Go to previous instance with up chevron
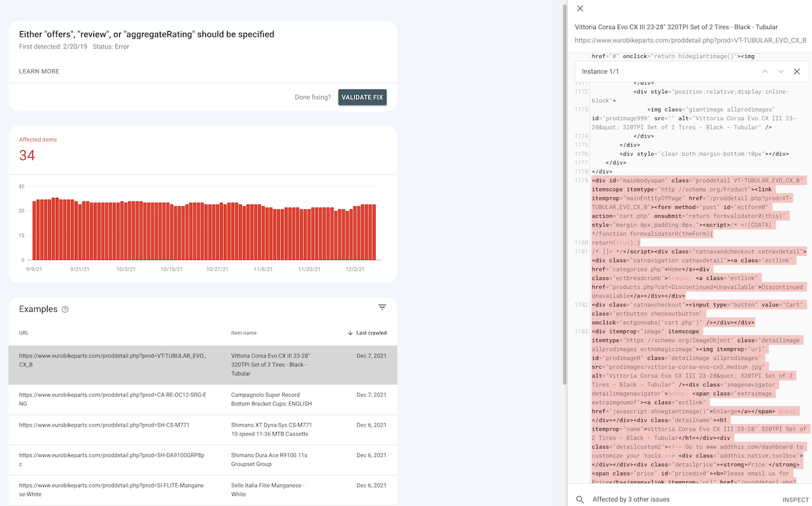 point(765,72)
